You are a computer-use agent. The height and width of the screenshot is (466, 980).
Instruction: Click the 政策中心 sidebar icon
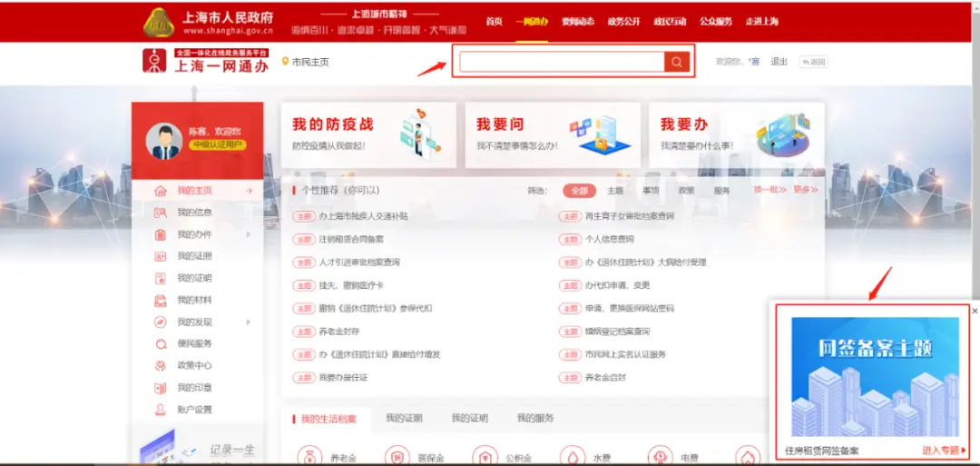click(x=161, y=366)
